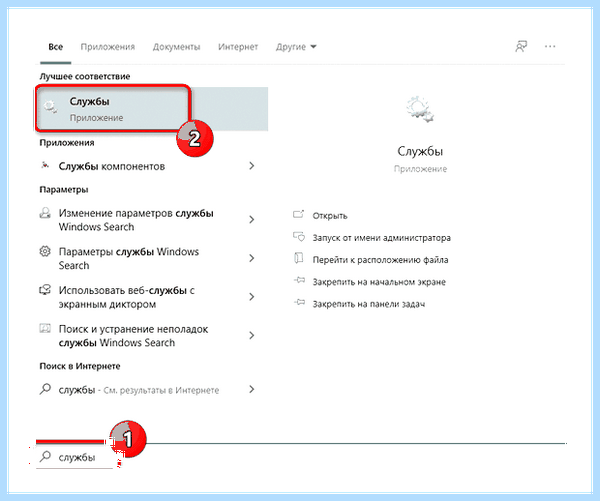Open Поиск и устранение неполадок службы Windows Search
600x501 pixels.
click(x=133, y=336)
